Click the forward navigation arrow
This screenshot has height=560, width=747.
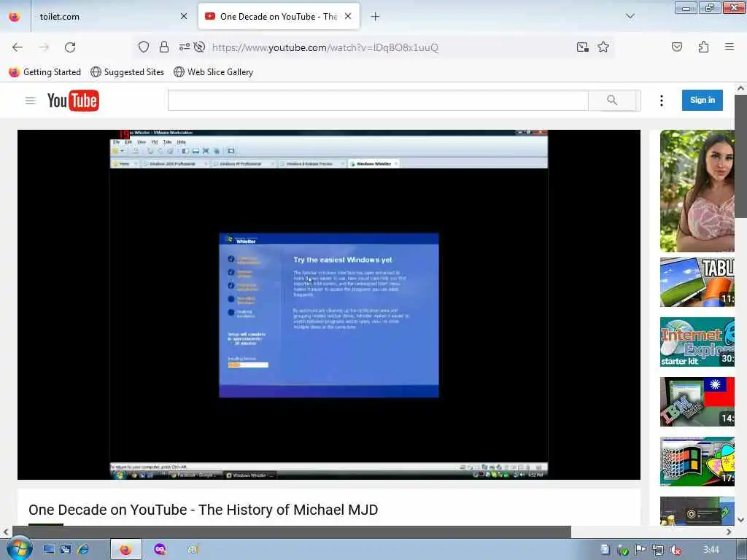tap(44, 47)
